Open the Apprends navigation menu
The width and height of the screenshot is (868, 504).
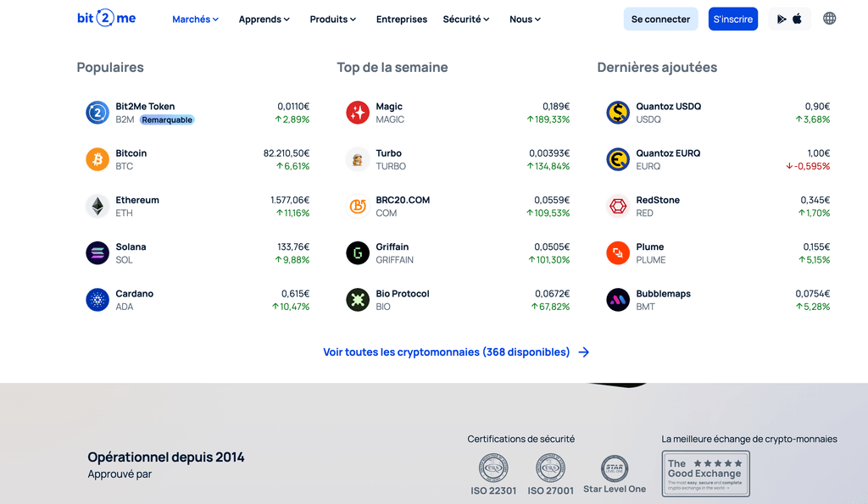click(x=263, y=19)
